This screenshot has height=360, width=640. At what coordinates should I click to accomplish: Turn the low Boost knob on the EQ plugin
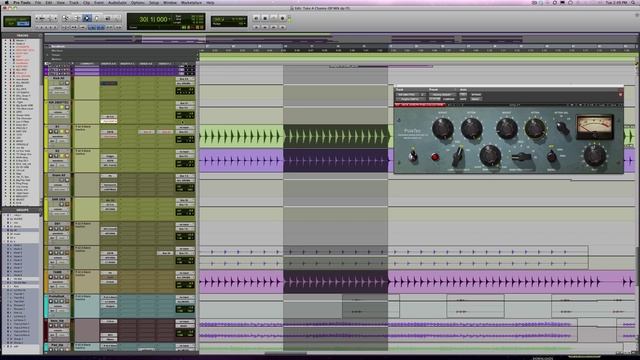click(442, 128)
